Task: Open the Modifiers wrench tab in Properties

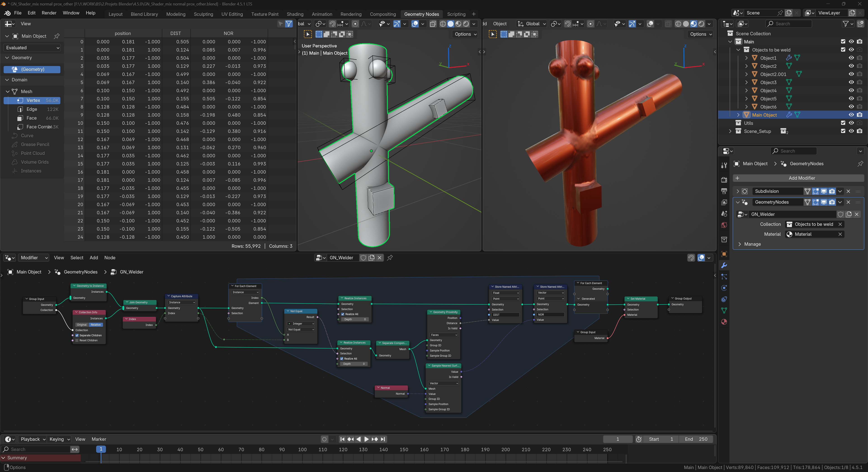Action: pos(724,265)
